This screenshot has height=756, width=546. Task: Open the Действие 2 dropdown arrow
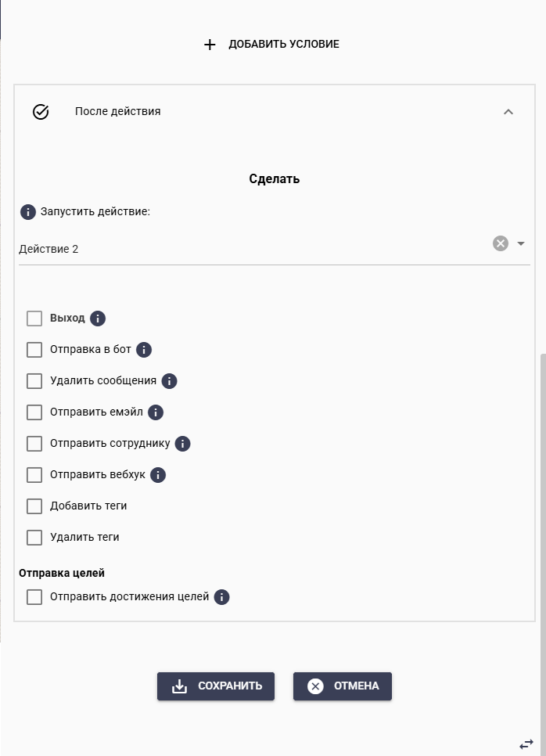(520, 243)
